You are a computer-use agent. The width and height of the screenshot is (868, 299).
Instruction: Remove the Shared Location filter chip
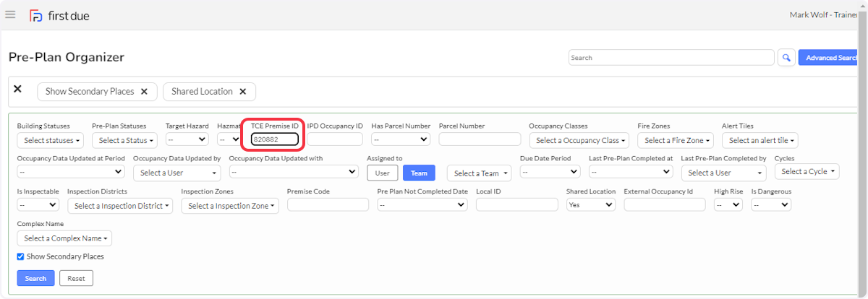pyautogui.click(x=242, y=92)
